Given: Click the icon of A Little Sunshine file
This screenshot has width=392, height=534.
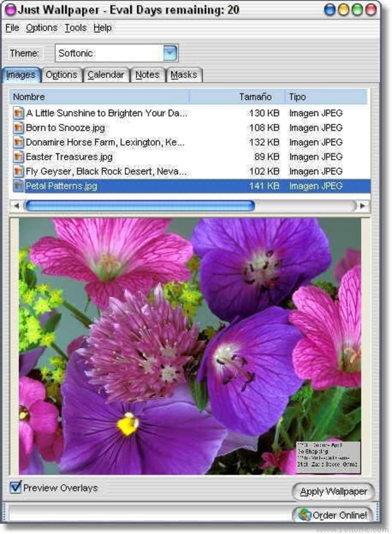Looking at the screenshot, I should pyautogui.click(x=18, y=113).
